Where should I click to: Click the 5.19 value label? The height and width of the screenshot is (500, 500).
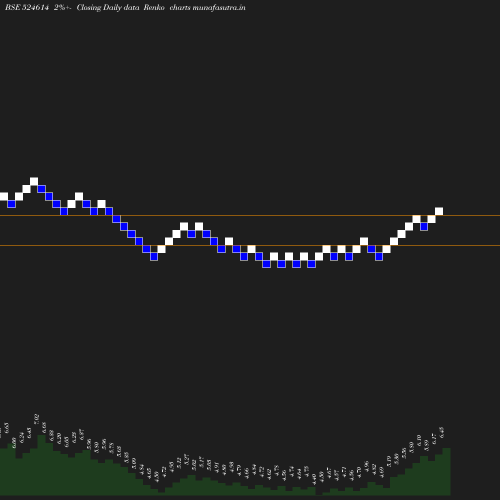pos(389,461)
